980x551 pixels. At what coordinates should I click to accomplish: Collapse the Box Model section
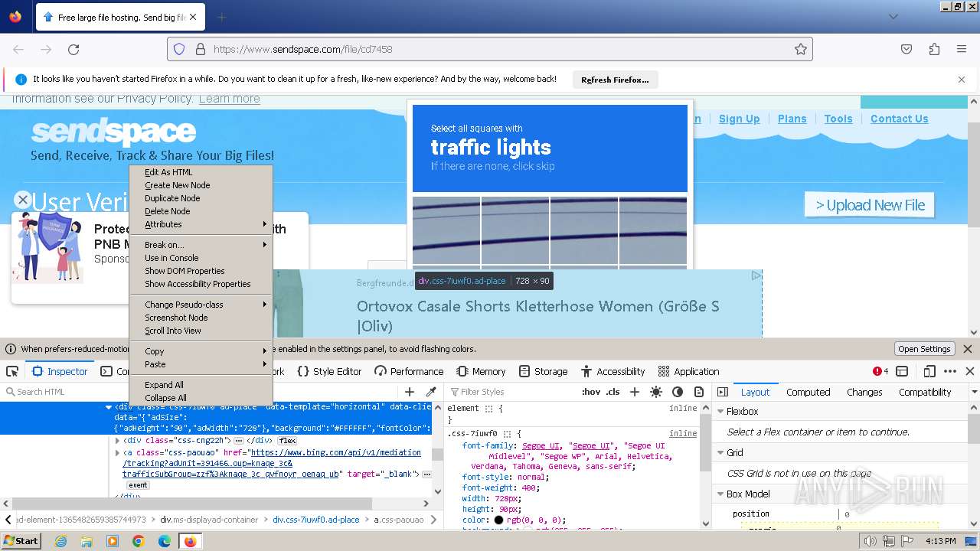coord(720,494)
